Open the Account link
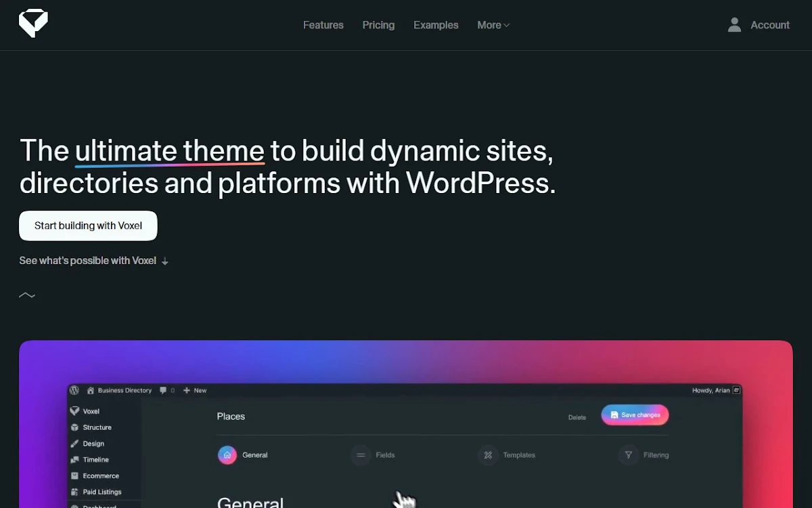 tap(770, 25)
